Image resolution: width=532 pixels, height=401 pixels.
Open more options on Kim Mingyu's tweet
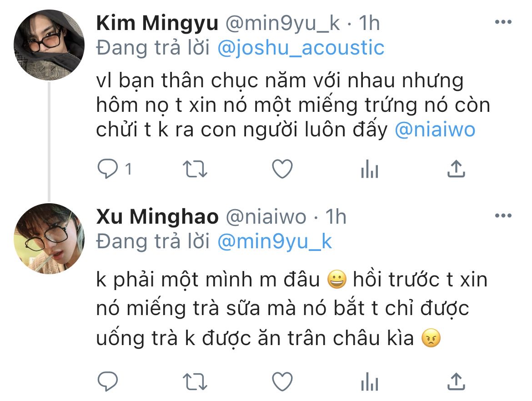pos(503,22)
